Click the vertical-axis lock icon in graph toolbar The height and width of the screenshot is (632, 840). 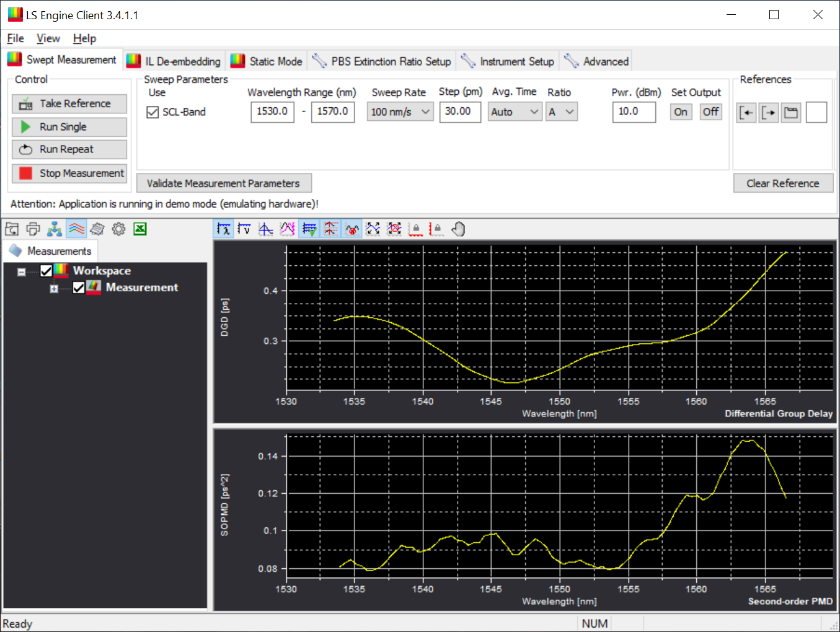[x=437, y=229]
